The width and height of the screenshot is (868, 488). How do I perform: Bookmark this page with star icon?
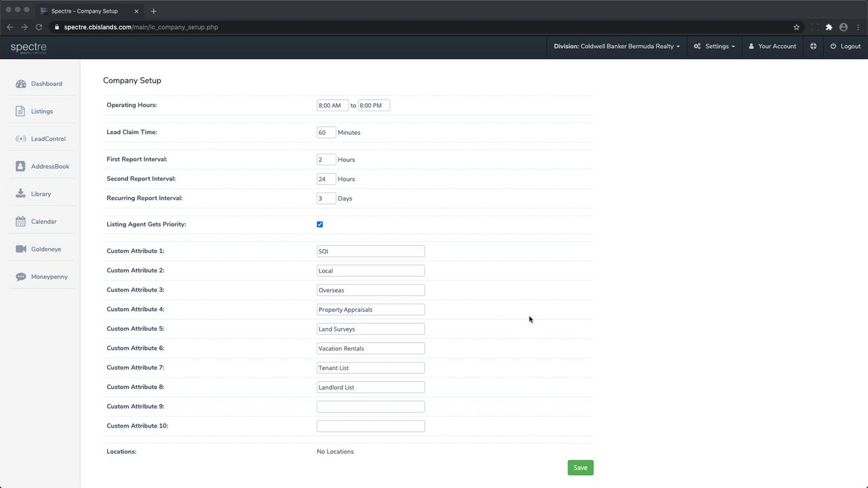(796, 27)
